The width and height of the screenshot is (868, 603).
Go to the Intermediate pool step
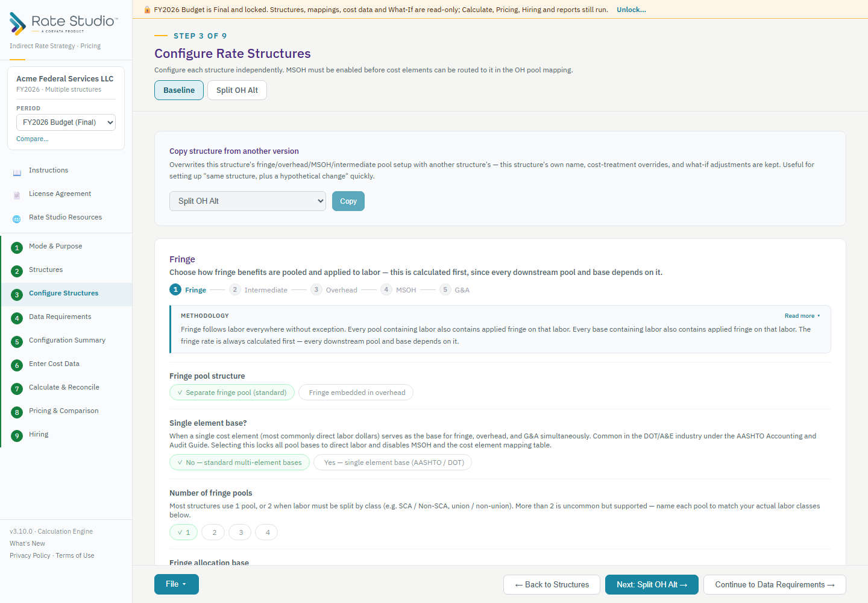(259, 290)
